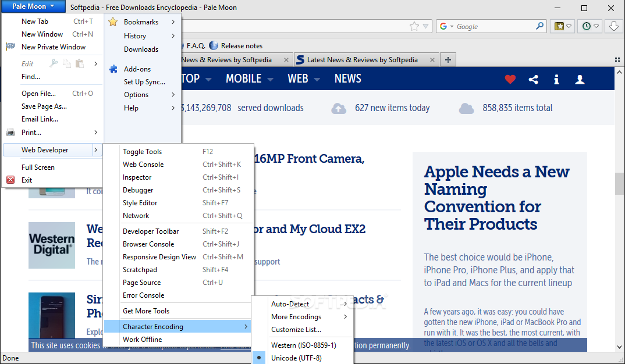The height and width of the screenshot is (364, 625).
Task: Open a new tab with plus button
Action: pyautogui.click(x=448, y=60)
